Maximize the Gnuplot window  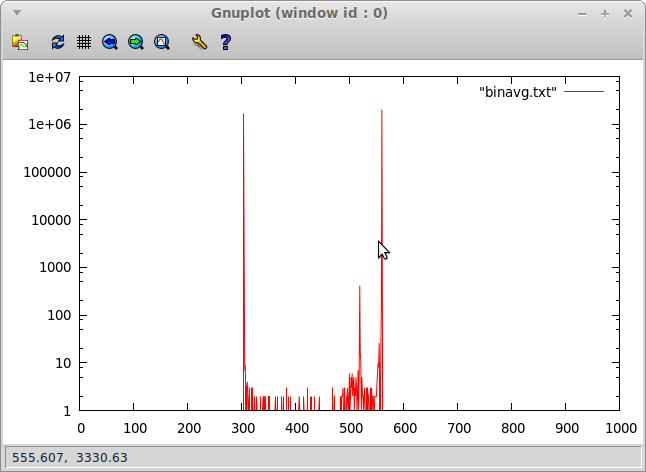[x=605, y=14]
